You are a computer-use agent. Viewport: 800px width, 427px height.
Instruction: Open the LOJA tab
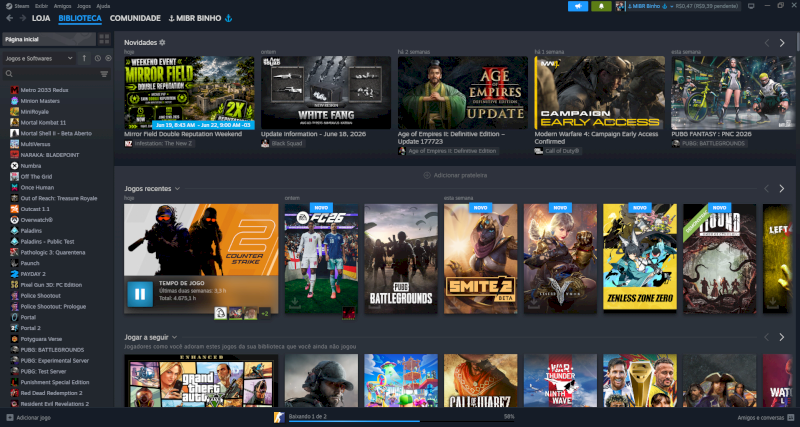[41, 18]
